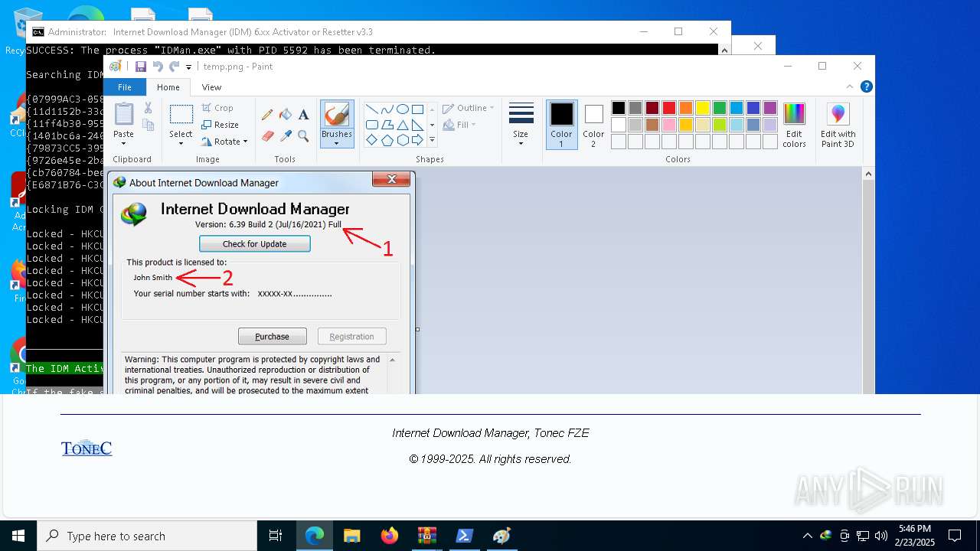Expand the Shapes gallery more arrow
Screen dimensions: 980x551
[432, 140]
